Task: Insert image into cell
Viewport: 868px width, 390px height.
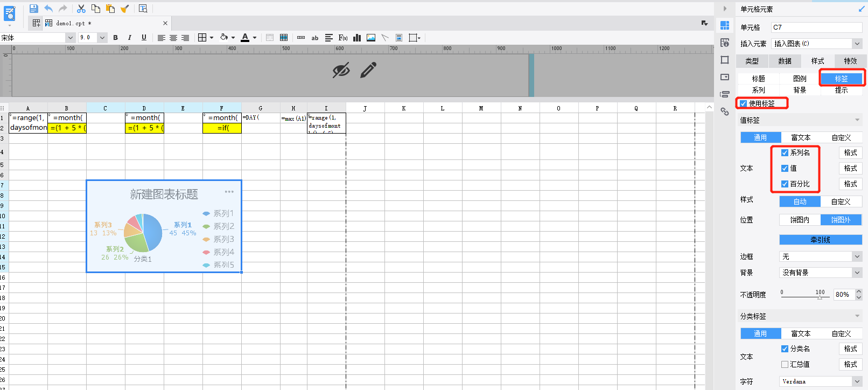Action: 371,38
